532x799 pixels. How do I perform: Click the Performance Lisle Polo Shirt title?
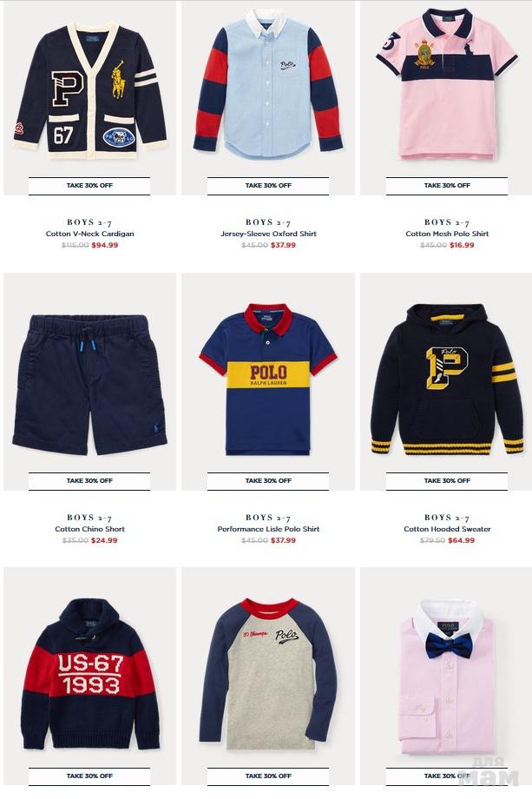coord(268,529)
